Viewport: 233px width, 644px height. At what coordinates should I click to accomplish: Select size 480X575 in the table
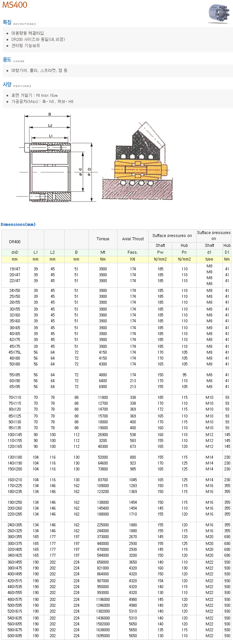tap(15, 600)
